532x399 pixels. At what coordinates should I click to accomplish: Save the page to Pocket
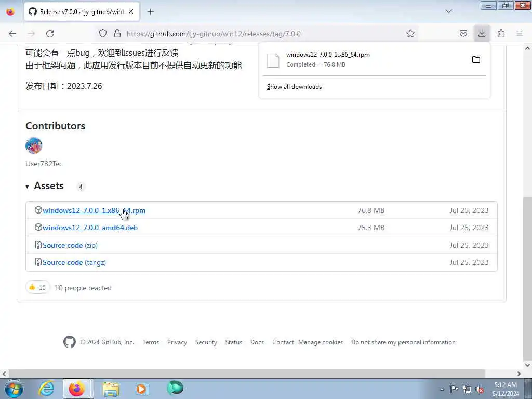point(463,33)
